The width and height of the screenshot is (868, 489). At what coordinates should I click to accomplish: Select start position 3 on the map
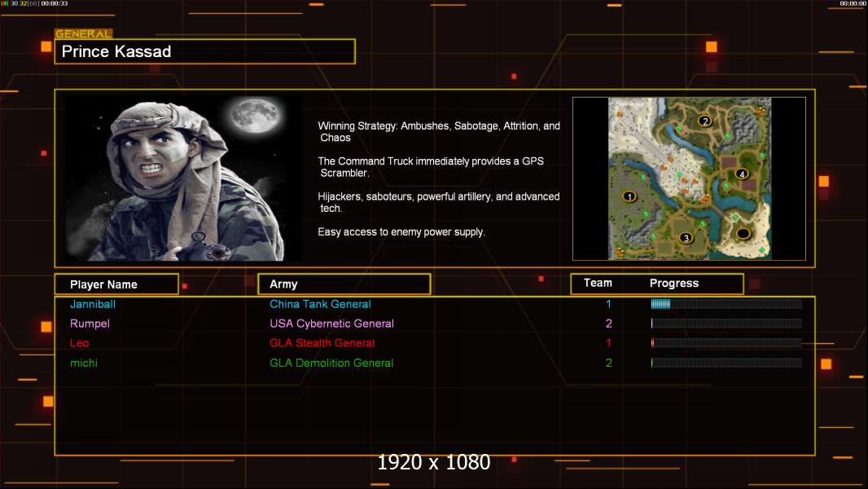point(686,238)
